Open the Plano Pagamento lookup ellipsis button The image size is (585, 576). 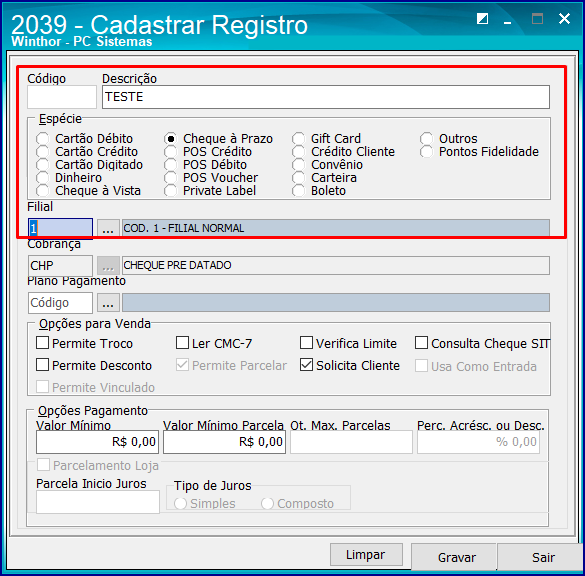pyautogui.click(x=108, y=303)
